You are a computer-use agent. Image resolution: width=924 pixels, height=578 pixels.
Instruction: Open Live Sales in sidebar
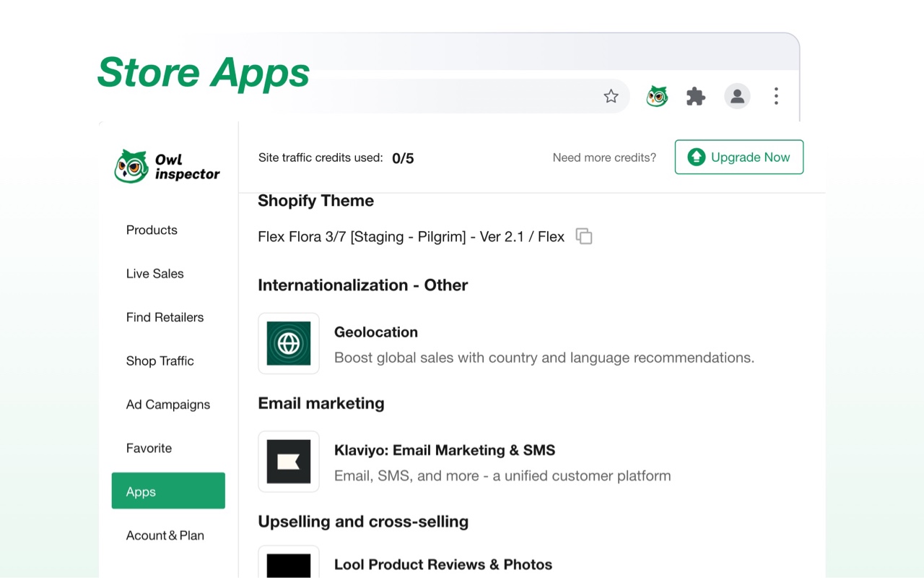pyautogui.click(x=155, y=274)
